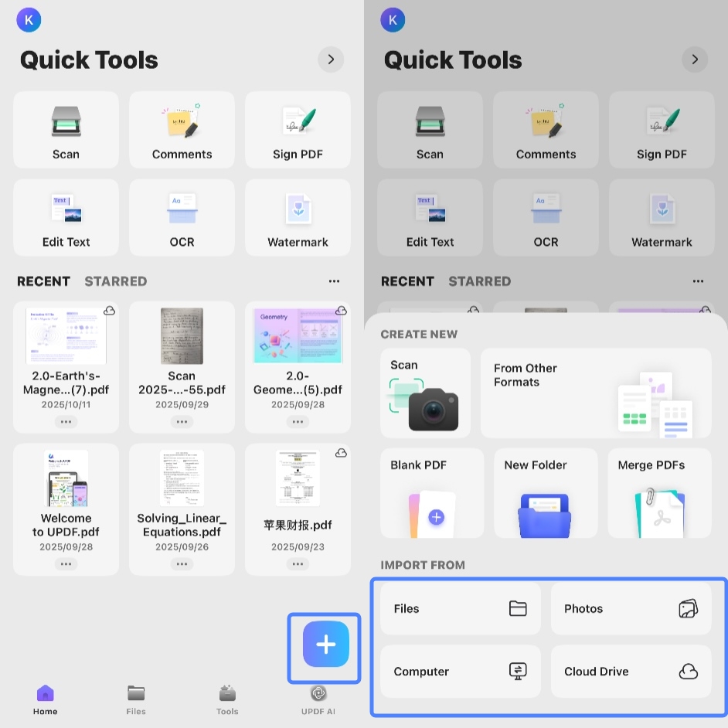Open options for 2.0-Earth's-Magne...(7).pdf
Screen dimensions: 728x728
[66, 422]
